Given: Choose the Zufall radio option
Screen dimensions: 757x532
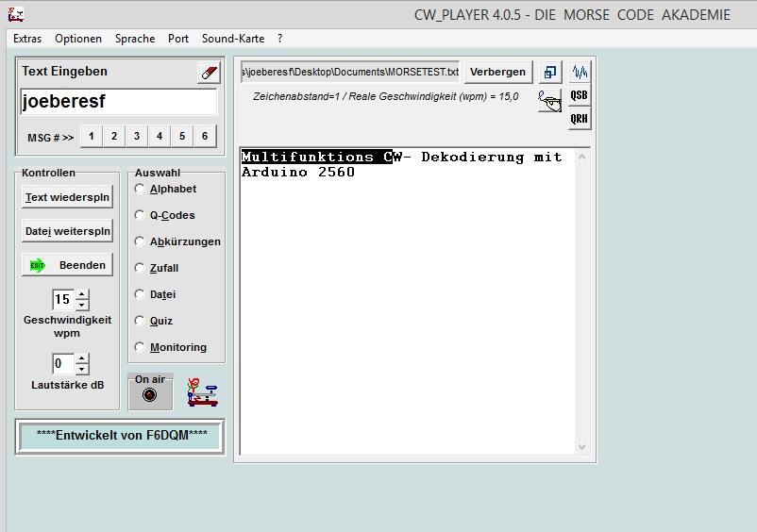Looking at the screenshot, I should 141,268.
